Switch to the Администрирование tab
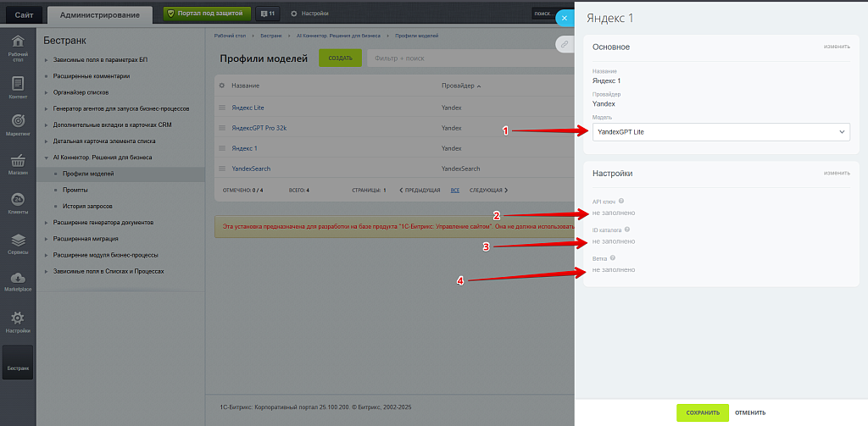This screenshot has width=868, height=426. [x=100, y=14]
